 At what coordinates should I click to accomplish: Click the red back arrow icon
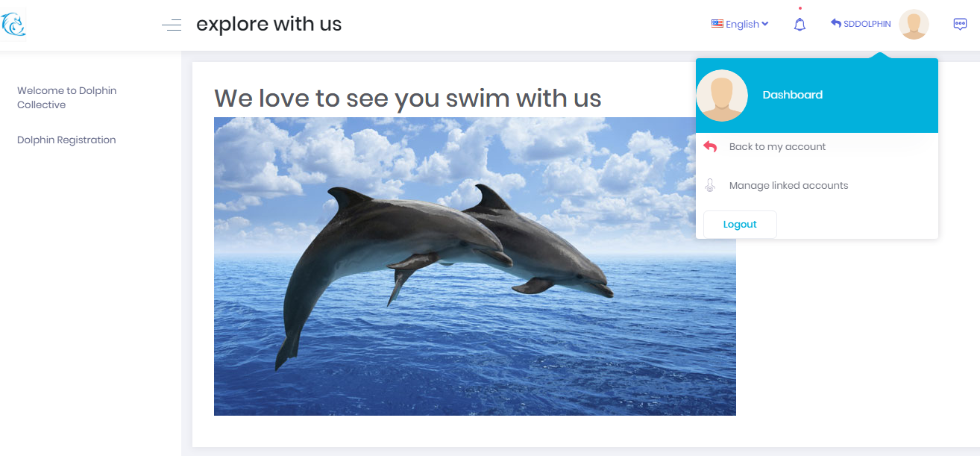pos(710,147)
